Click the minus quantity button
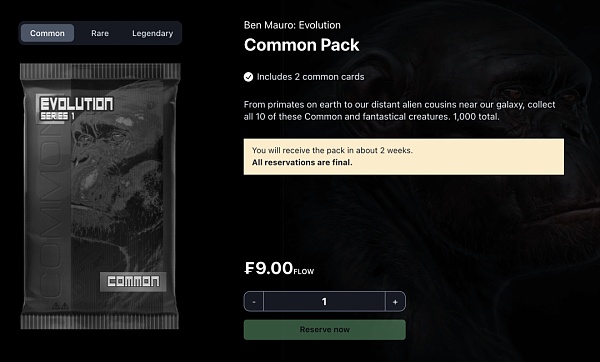This screenshot has width=600, height=362. 254,302
